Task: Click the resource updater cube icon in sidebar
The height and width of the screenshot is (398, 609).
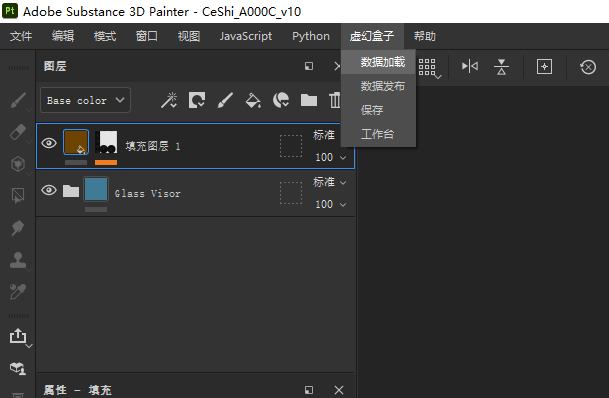Action: [x=18, y=368]
